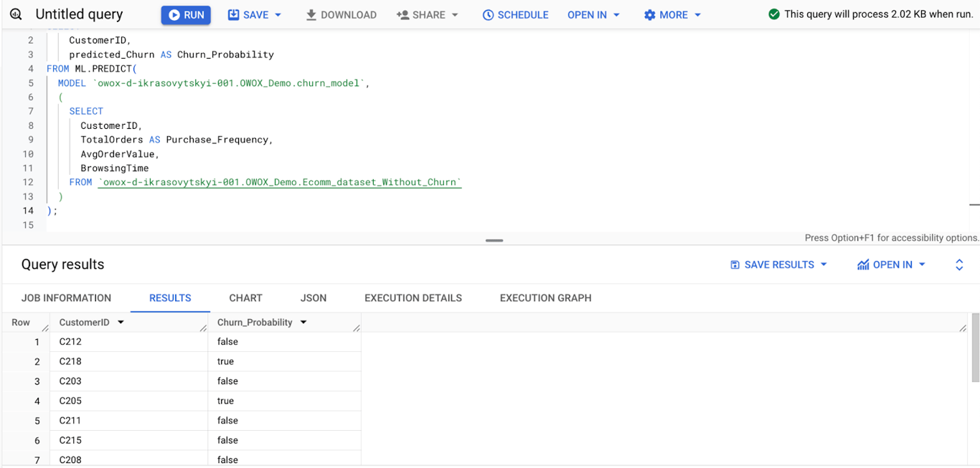Screen dimensions: 980x468
Task: Click the true value in row C205
Action: coord(225,401)
